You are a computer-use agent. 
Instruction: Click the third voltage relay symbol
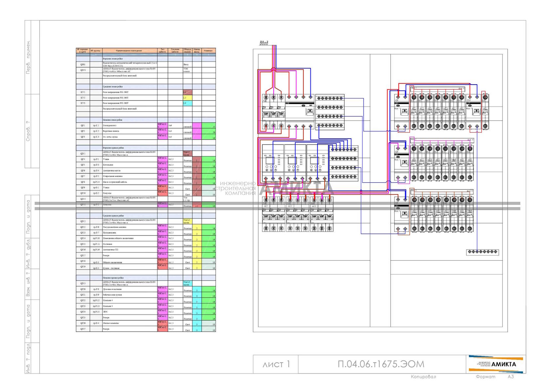(317, 163)
